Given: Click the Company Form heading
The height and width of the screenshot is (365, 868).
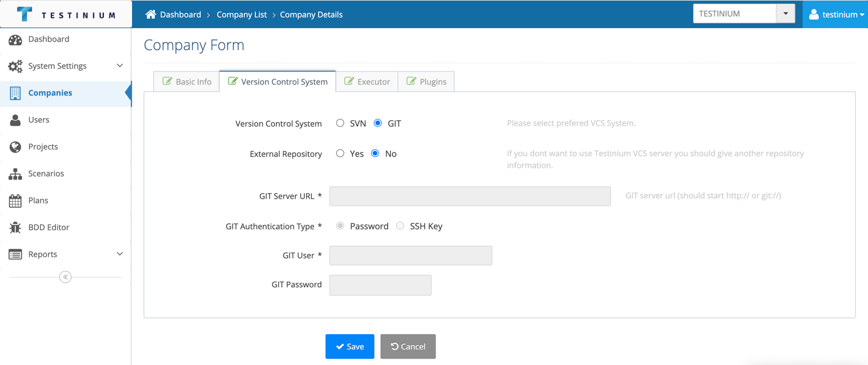Looking at the screenshot, I should point(194,45).
